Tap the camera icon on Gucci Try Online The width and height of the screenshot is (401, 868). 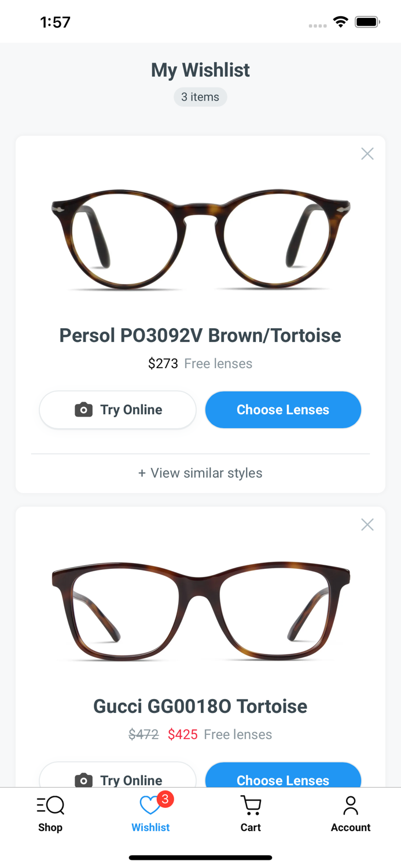click(x=84, y=781)
